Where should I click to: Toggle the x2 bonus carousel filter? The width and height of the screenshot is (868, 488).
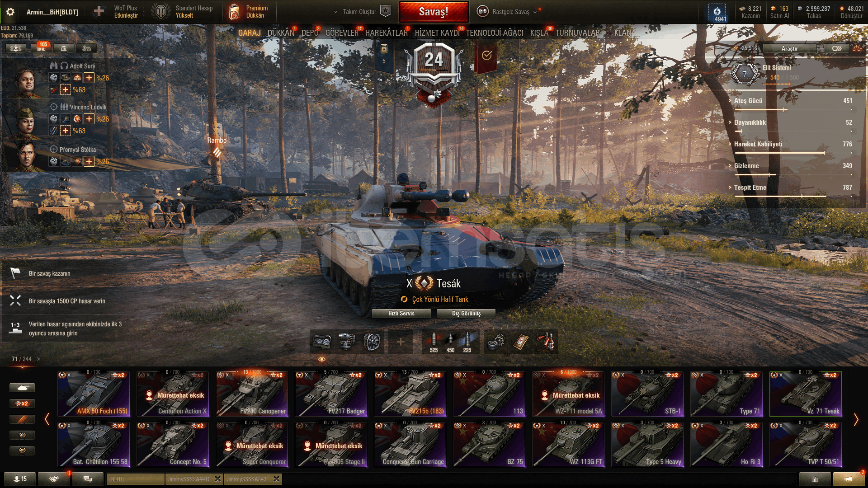22,404
